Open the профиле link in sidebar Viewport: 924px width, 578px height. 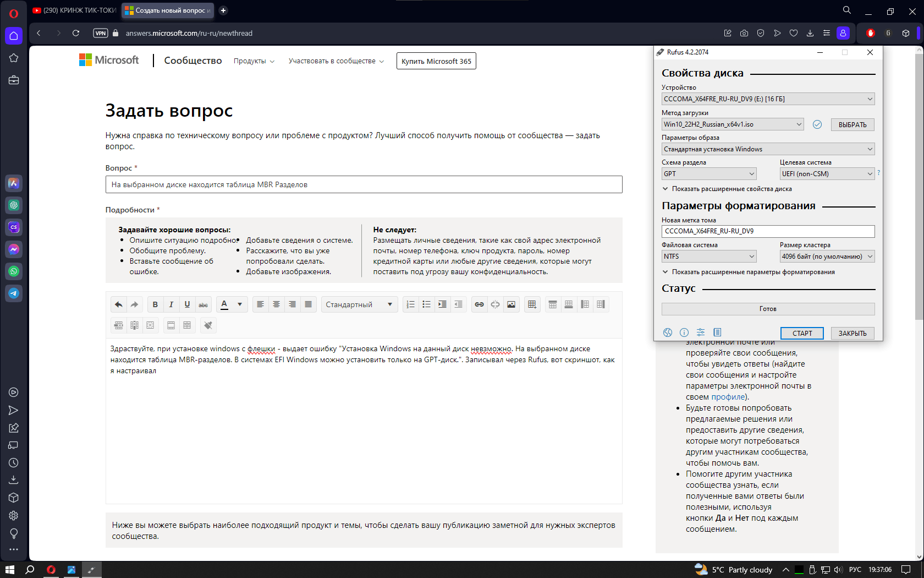click(x=728, y=397)
